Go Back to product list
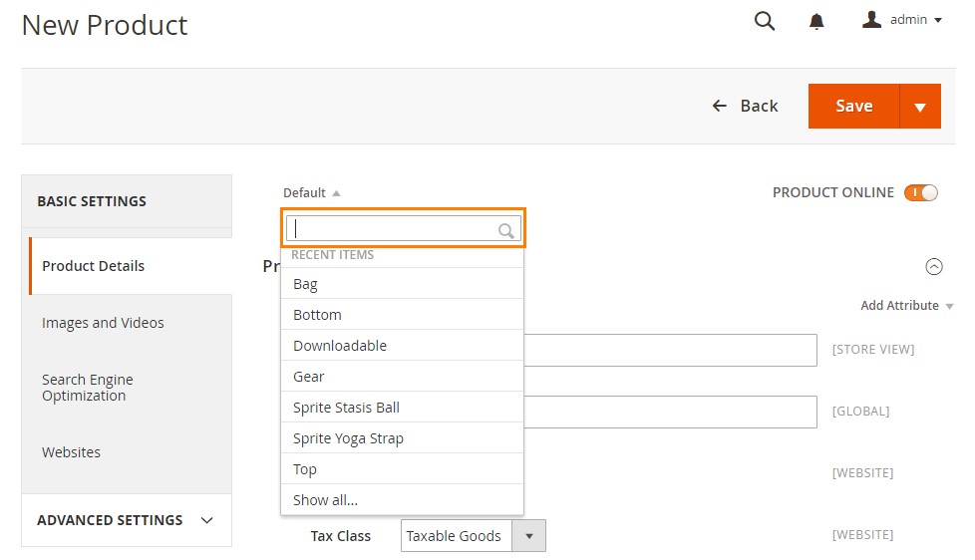The height and width of the screenshot is (560, 975). pos(745,106)
